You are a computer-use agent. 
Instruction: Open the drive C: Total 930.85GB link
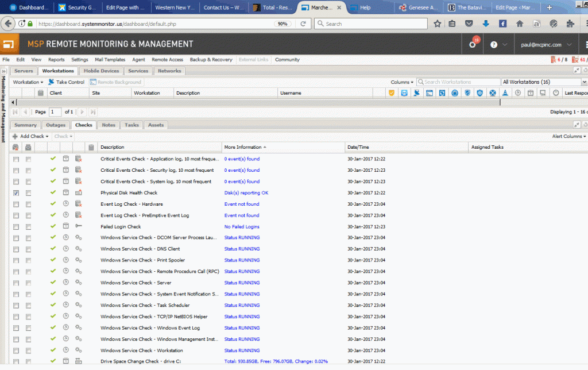tap(276, 361)
